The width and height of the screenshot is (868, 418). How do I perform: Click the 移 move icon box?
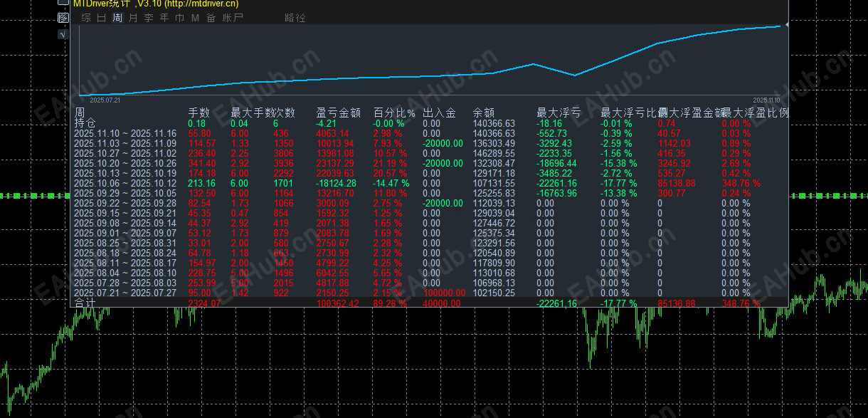tap(63, 18)
